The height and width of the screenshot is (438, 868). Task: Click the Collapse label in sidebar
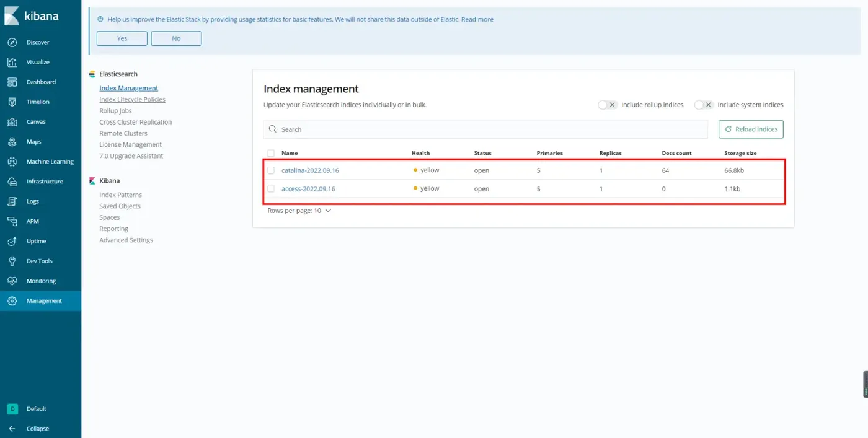(38, 429)
